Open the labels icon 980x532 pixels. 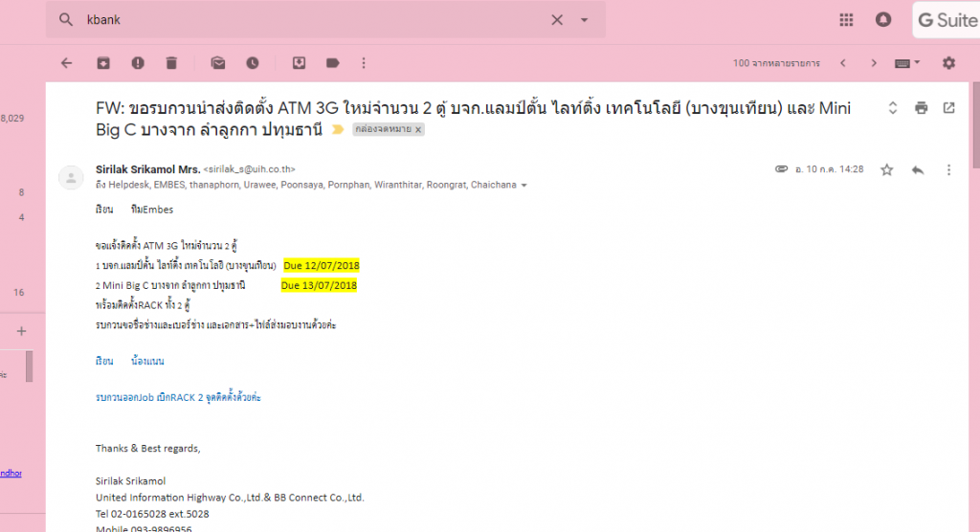point(332,63)
